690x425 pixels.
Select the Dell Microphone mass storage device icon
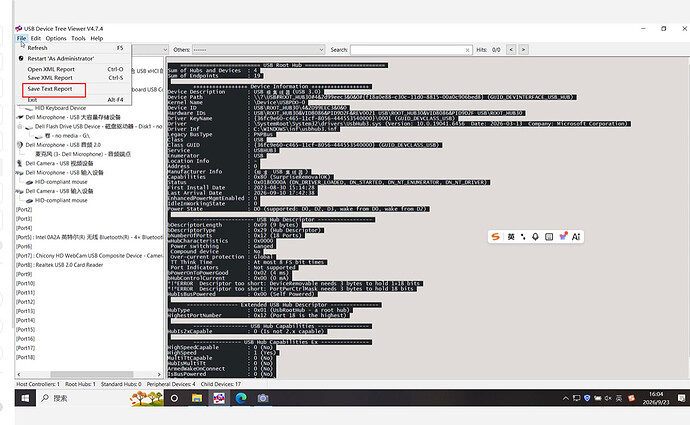pyautogui.click(x=20, y=117)
